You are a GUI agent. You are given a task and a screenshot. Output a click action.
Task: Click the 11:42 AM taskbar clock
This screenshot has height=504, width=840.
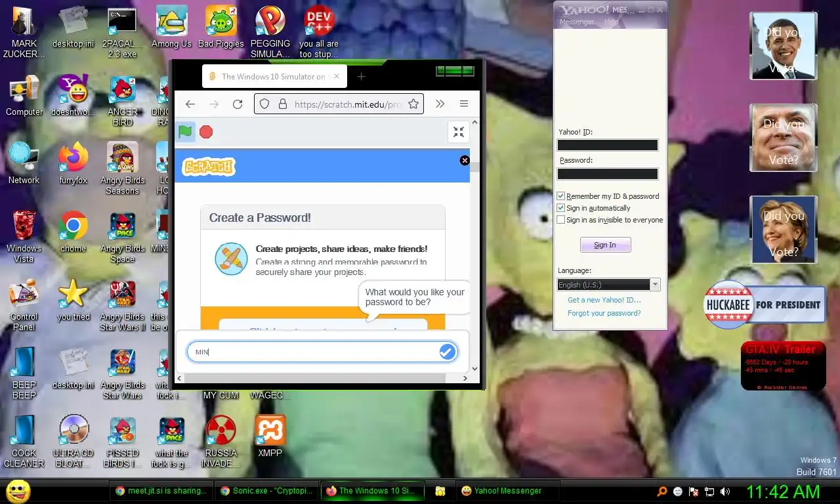[x=783, y=492]
